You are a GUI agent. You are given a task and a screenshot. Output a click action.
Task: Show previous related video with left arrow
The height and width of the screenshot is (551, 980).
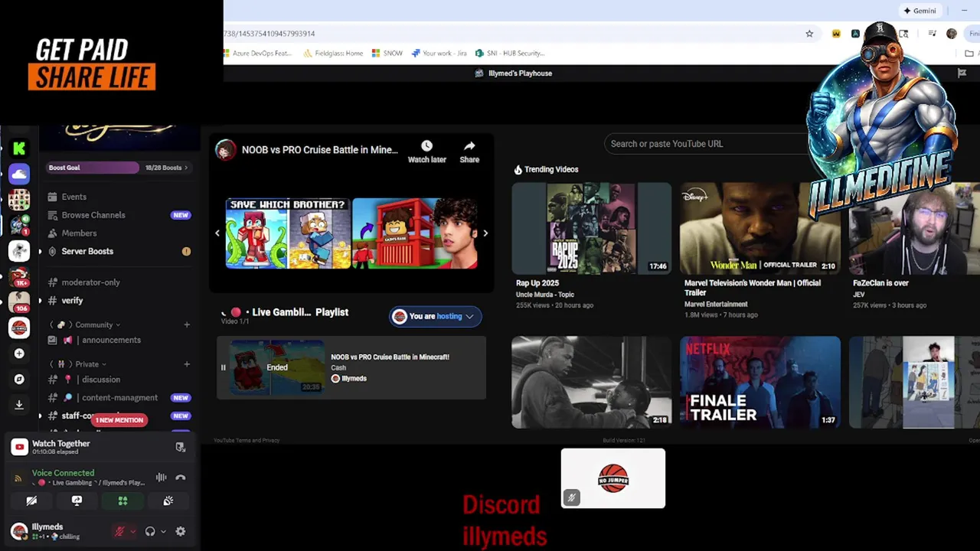[217, 233]
